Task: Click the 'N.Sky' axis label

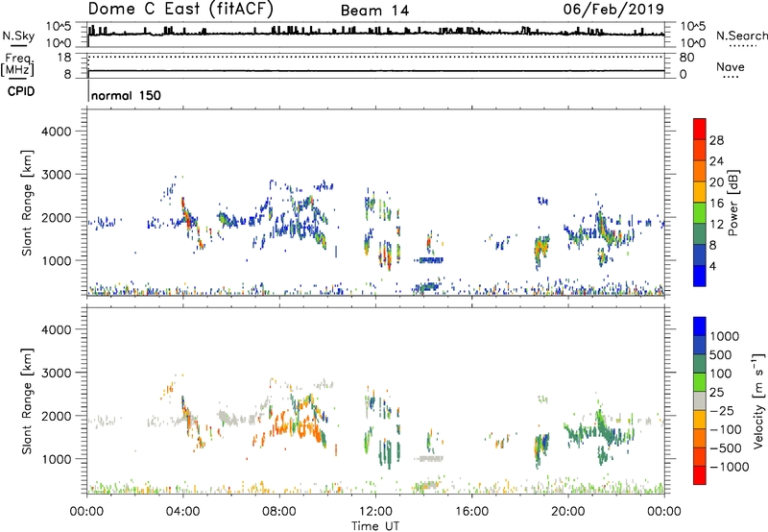Action: 18,36
